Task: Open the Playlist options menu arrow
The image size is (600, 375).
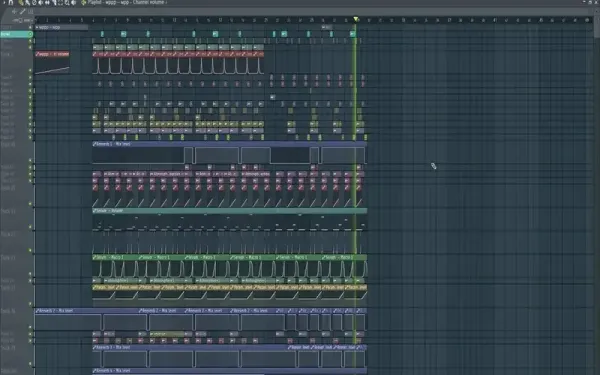Action: tap(4, 2)
